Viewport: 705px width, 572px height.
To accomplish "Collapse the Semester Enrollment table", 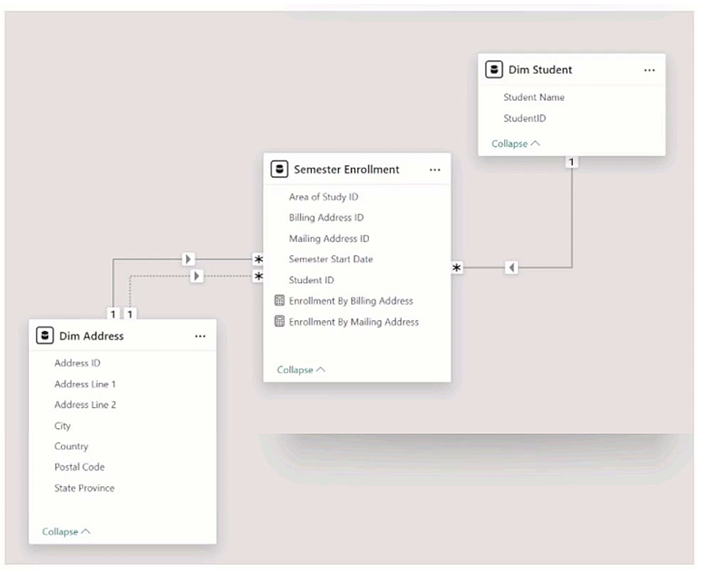I will [x=301, y=370].
